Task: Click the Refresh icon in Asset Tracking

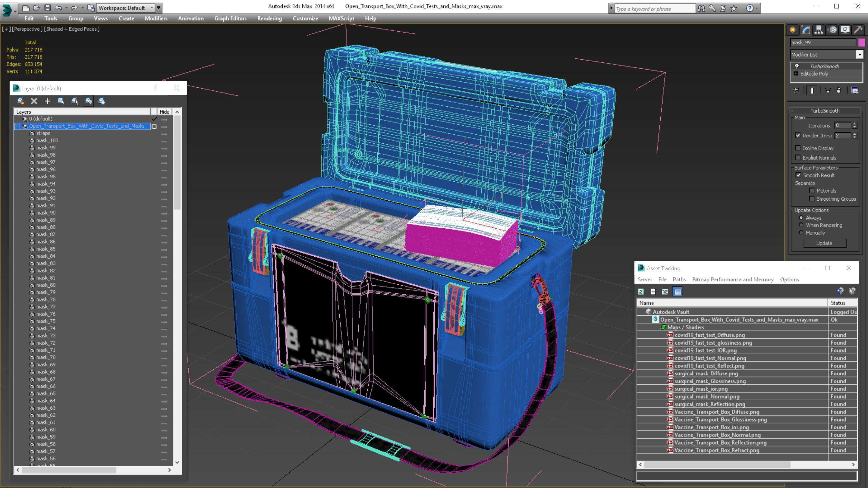Action: (641, 292)
